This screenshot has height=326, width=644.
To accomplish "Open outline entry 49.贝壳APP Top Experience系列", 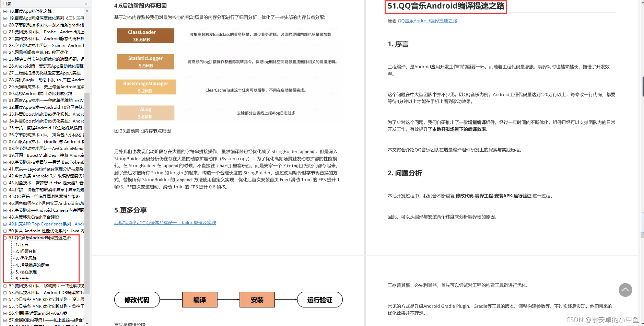I will pos(46,224).
